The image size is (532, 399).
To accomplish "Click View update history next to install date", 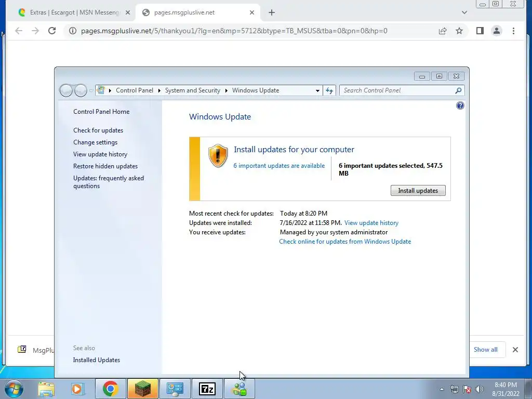I will [371, 223].
